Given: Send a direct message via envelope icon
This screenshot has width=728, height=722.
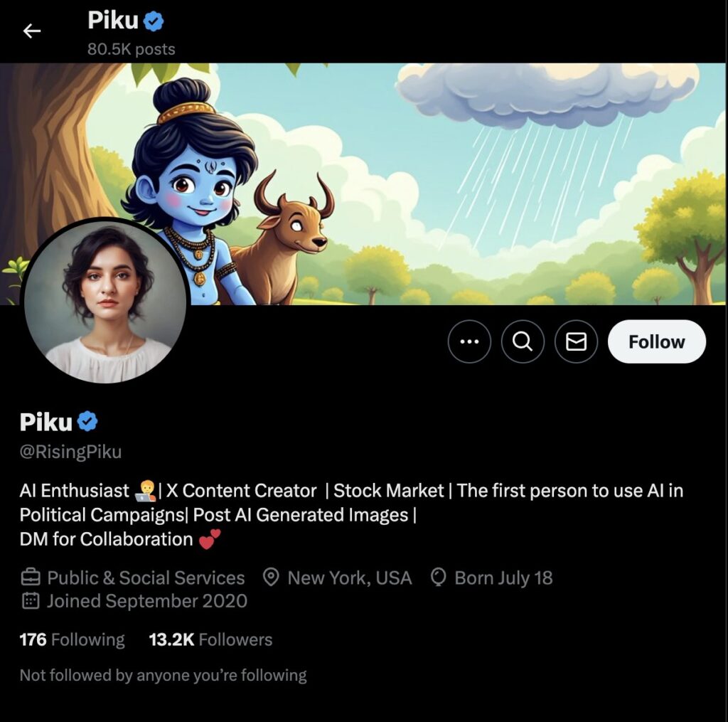Looking at the screenshot, I should (576, 341).
